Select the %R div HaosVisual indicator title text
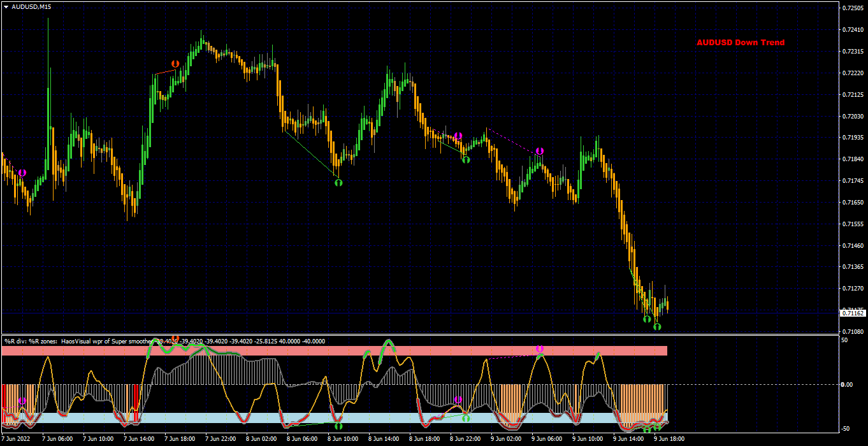This screenshot has height=446, width=868. [x=164, y=341]
